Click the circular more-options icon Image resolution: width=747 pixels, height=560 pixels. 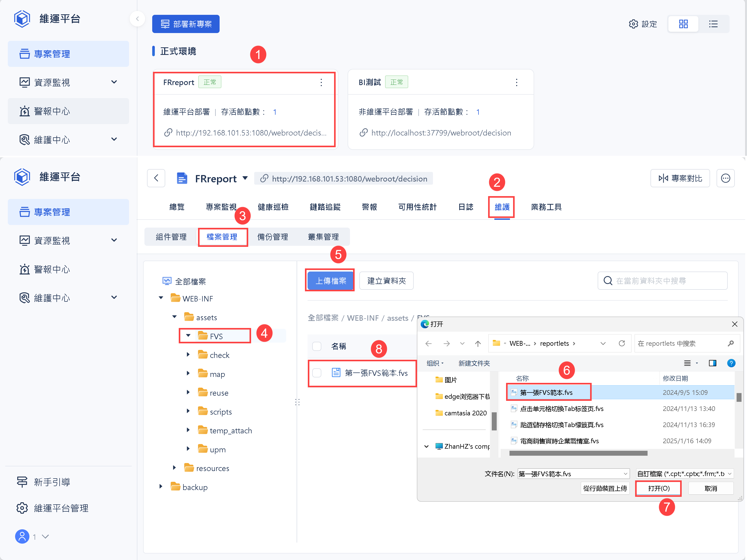[725, 178]
